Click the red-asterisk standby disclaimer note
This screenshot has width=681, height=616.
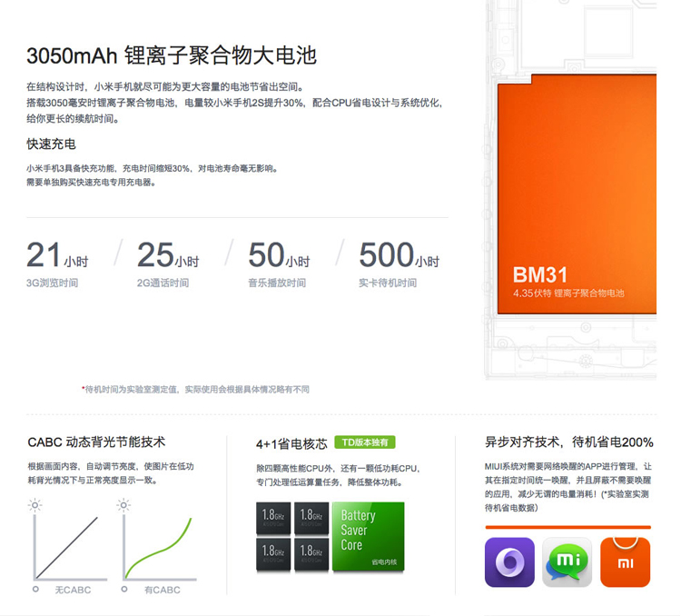tap(195, 390)
